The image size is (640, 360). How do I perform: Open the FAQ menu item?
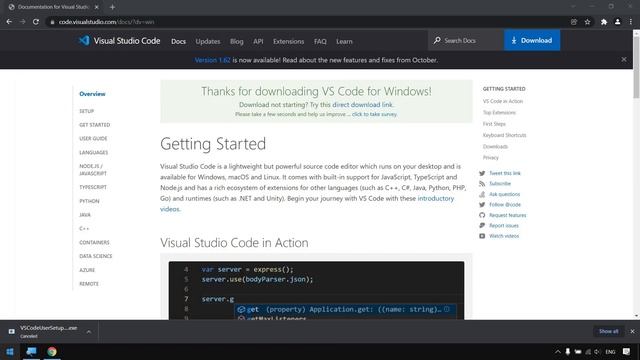coord(320,41)
